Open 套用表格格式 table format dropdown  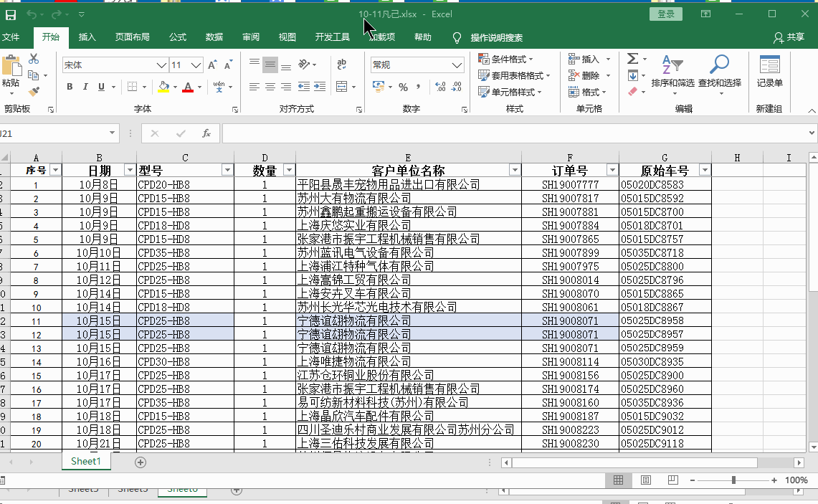514,76
